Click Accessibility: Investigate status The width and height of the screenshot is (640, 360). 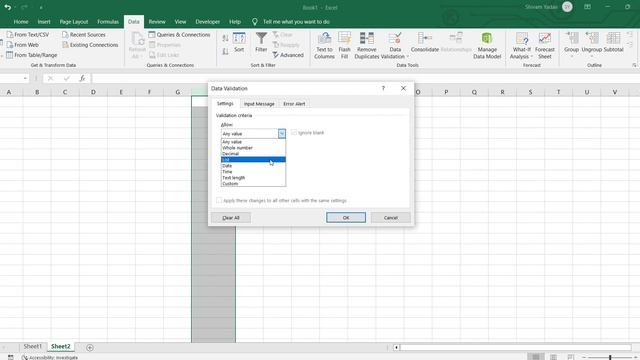pyautogui.click(x=50, y=357)
